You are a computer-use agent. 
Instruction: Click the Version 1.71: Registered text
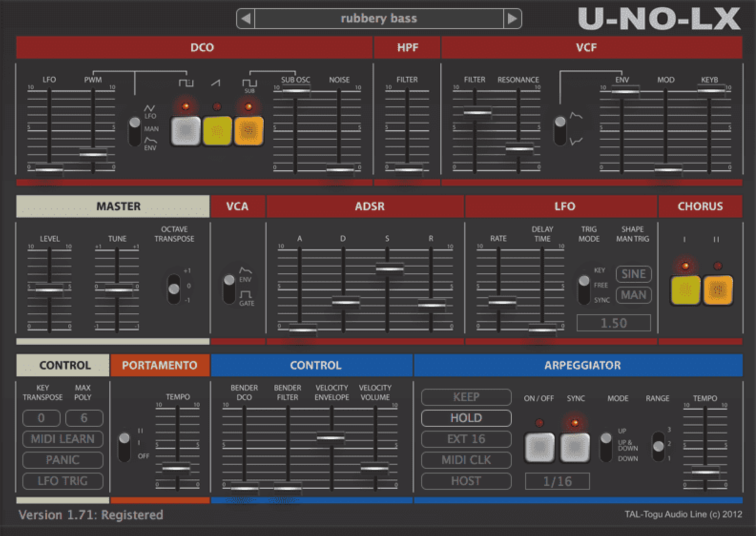(91, 515)
